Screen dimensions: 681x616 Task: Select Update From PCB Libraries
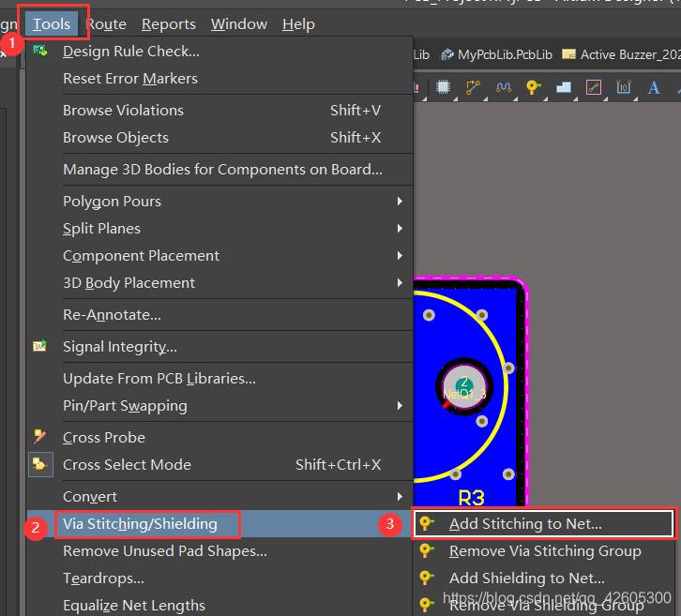click(219, 379)
